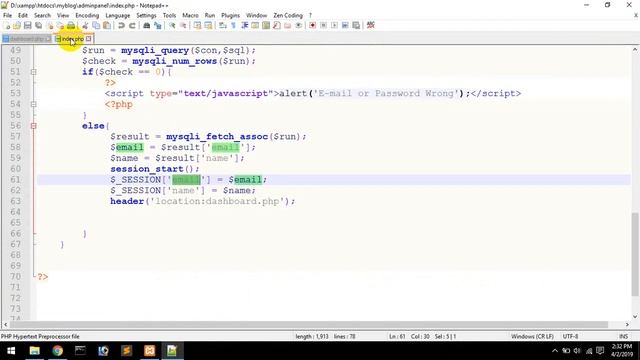Click the Cut scissors icon
This screenshot has height=360, width=640.
point(85,25)
